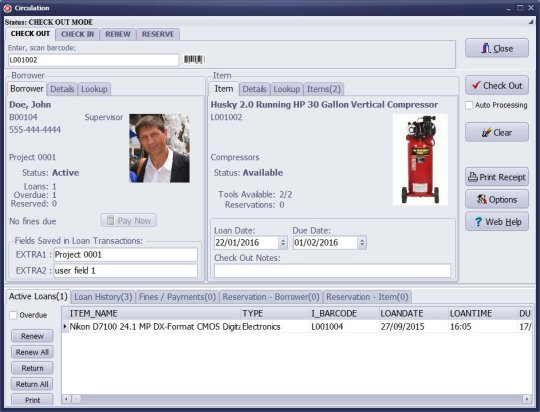
Task: Select the Item tab in Item panel
Action: 224,89
